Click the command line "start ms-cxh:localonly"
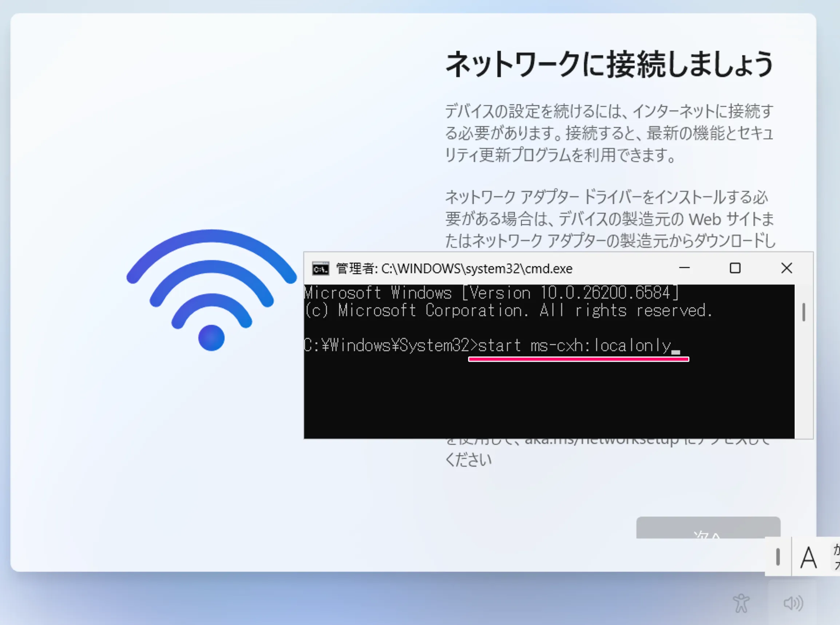This screenshot has width=840, height=625. pyautogui.click(x=574, y=346)
